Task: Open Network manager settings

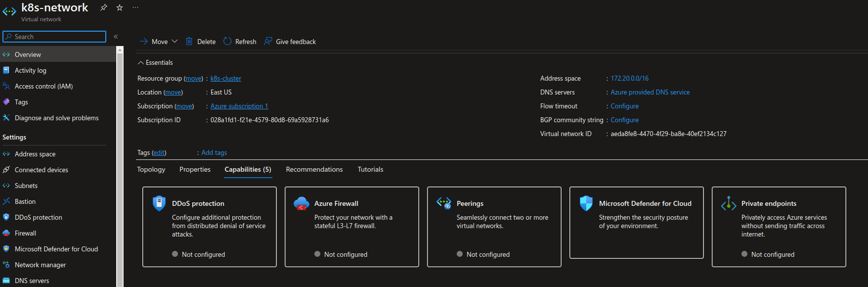Action: pos(40,265)
